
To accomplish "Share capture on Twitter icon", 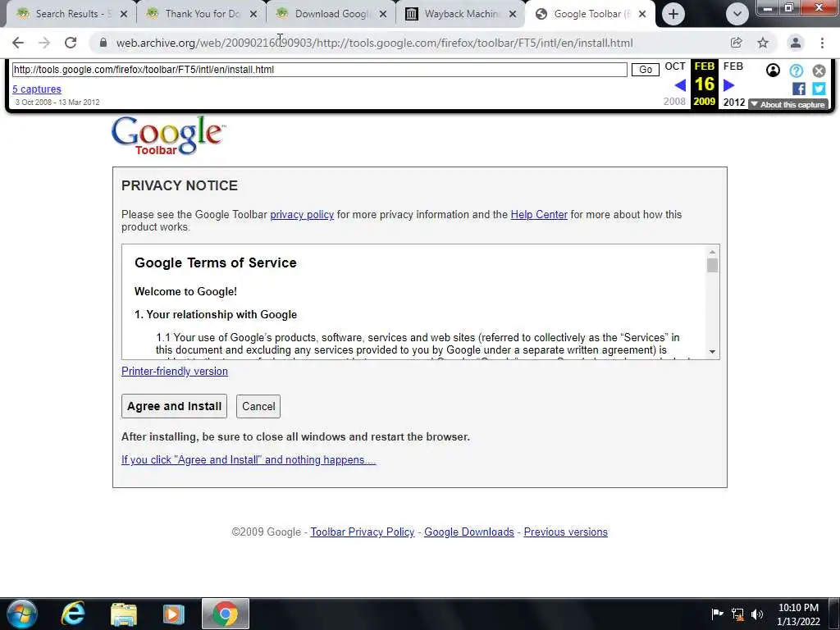I will pyautogui.click(x=819, y=89).
